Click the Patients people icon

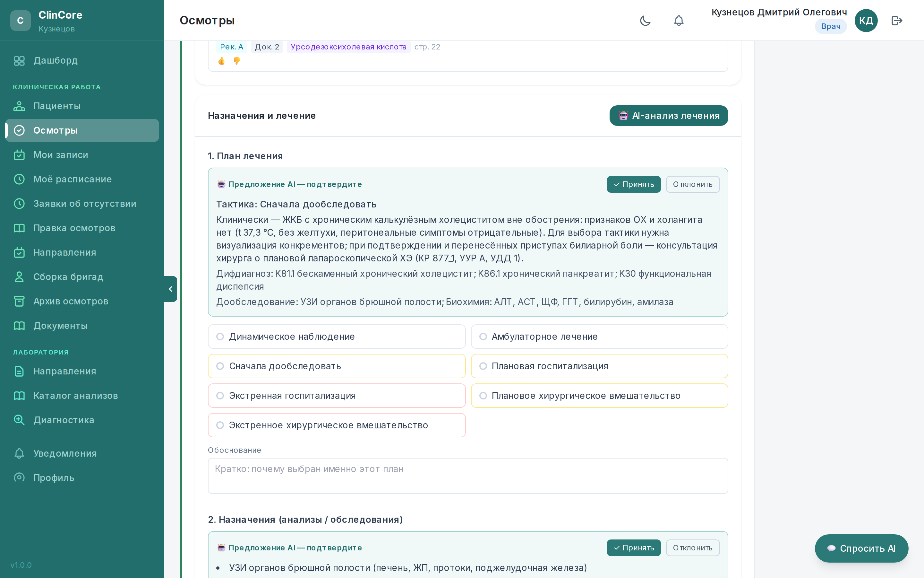(19, 106)
